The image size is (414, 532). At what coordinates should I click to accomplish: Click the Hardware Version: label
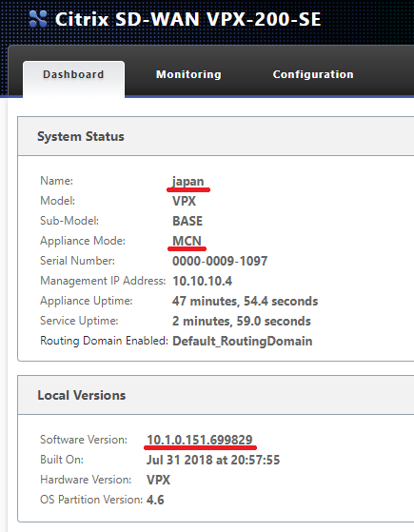pos(86,480)
